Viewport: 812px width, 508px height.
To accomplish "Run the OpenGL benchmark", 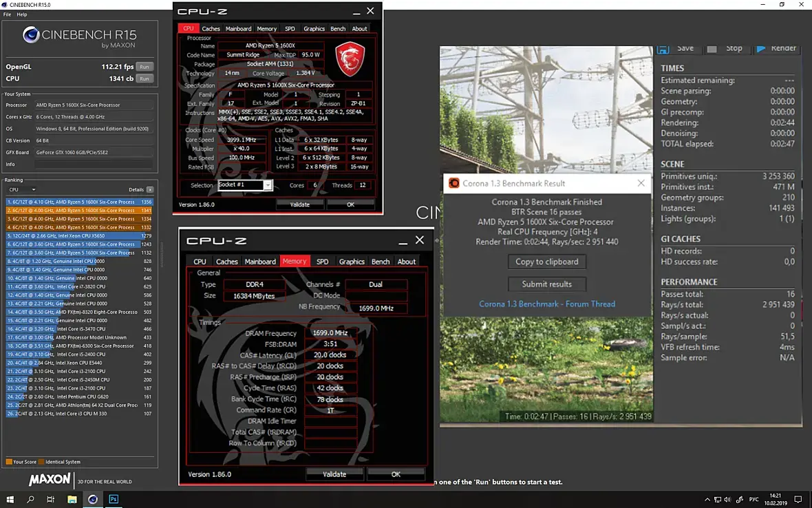I will pyautogui.click(x=145, y=67).
